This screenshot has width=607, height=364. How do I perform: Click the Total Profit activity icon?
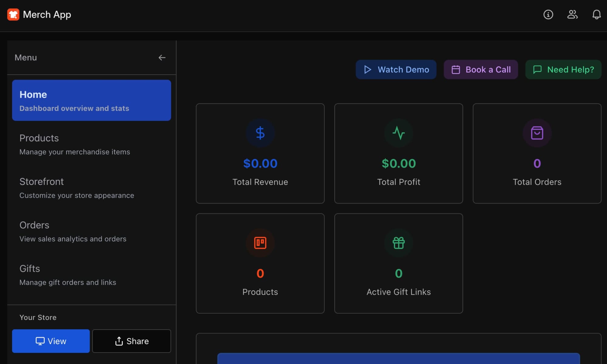(398, 133)
